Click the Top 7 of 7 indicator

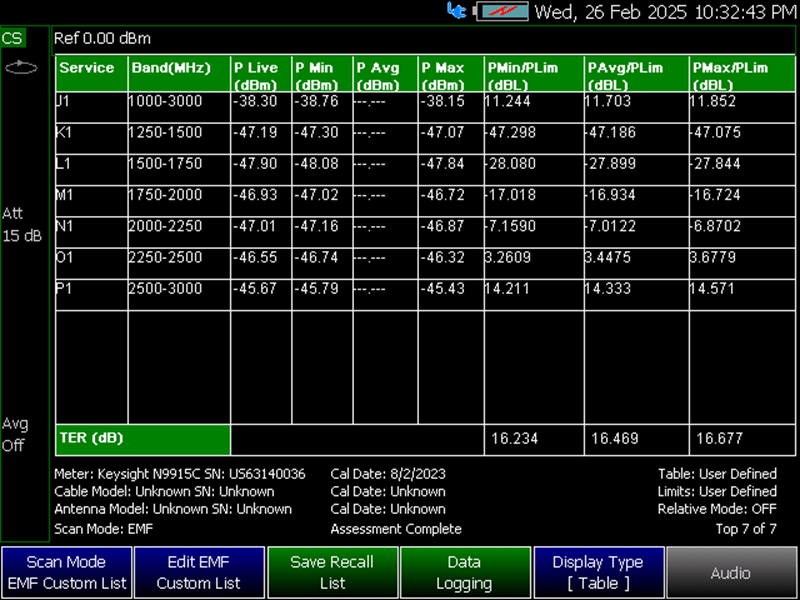[x=746, y=529]
